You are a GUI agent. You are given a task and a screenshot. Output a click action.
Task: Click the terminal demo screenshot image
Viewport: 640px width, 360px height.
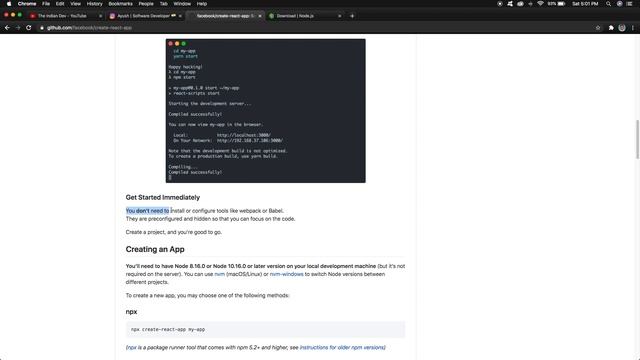pos(266,111)
